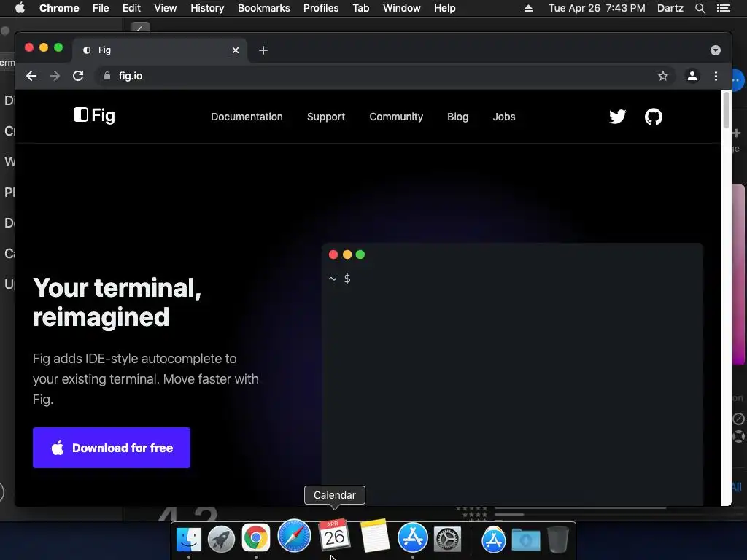Open Spotlight search in menu bar
Image resolution: width=747 pixels, height=560 pixels.
click(x=700, y=8)
